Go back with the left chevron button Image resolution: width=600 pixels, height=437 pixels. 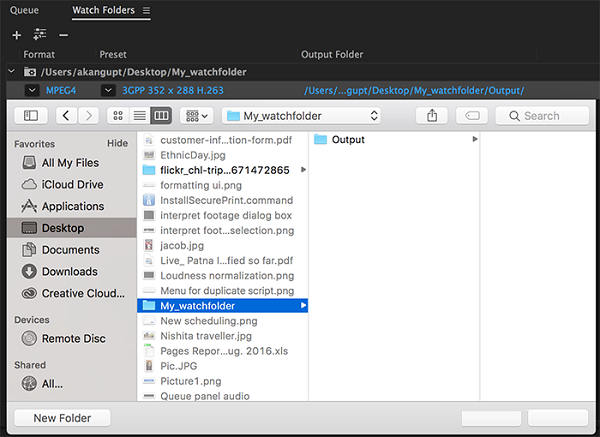click(x=66, y=116)
